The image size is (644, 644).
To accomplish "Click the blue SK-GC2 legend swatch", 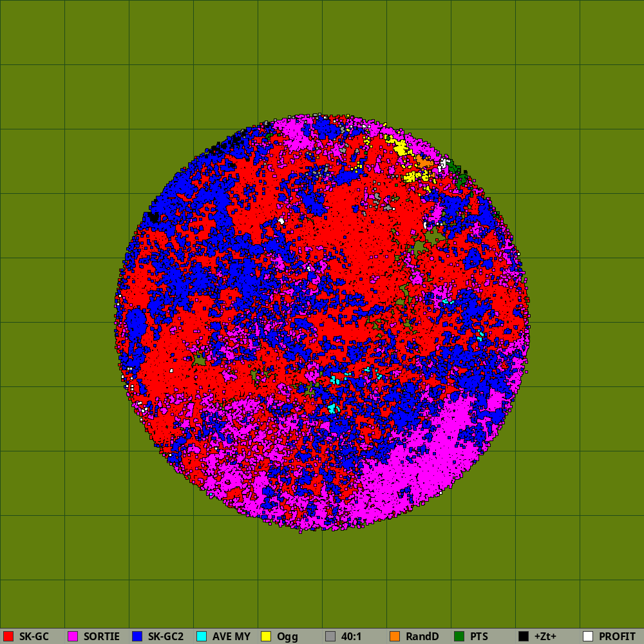I will (137, 636).
